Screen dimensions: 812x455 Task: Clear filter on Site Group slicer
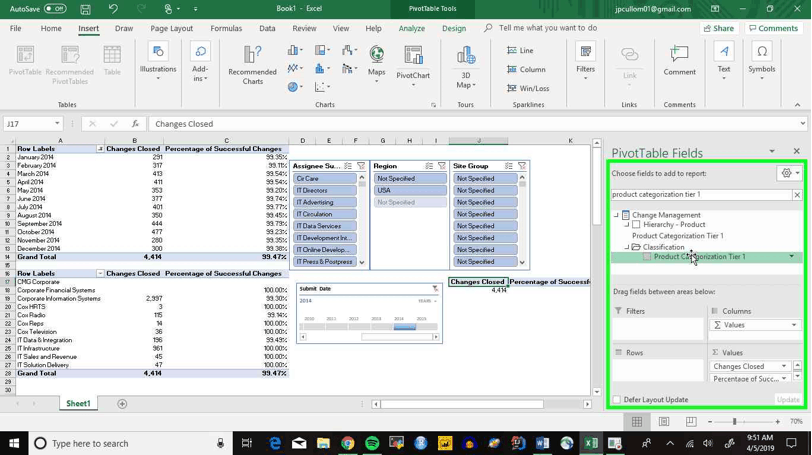click(522, 166)
